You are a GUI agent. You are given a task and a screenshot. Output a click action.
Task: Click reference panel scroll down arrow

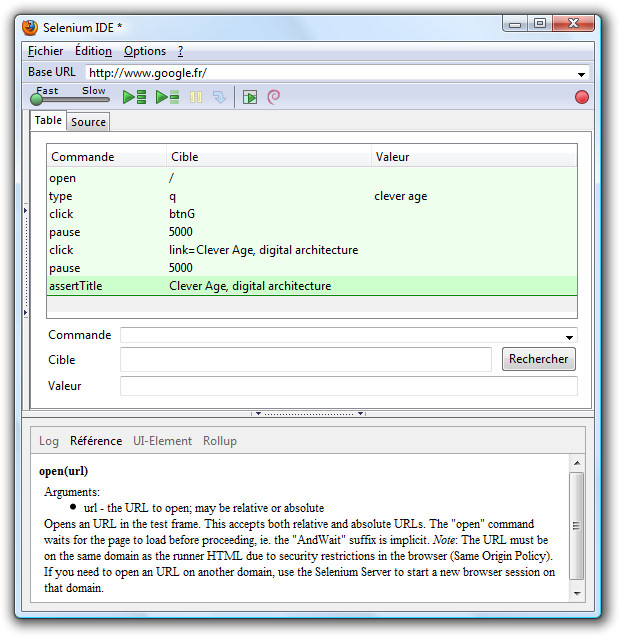(577, 594)
